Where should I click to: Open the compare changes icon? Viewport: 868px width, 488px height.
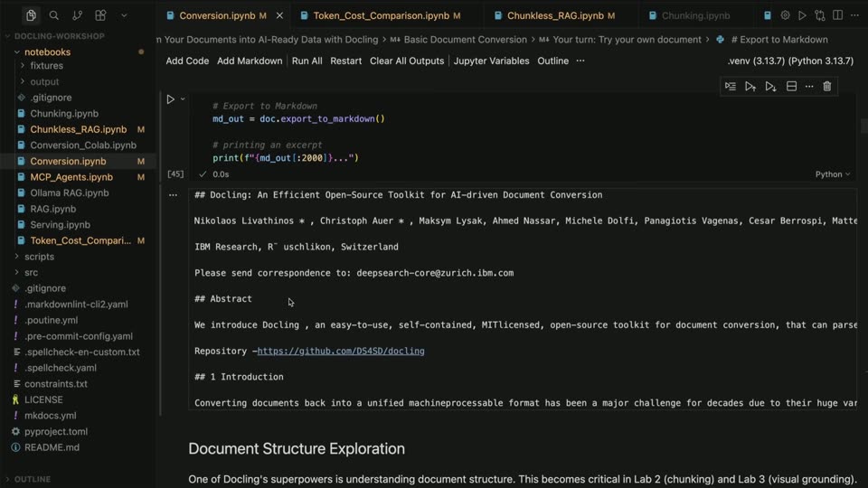pyautogui.click(x=820, y=15)
